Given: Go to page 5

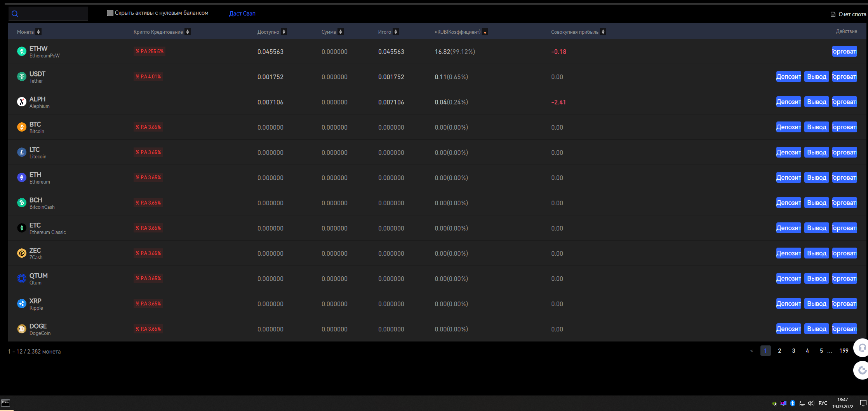Looking at the screenshot, I should coord(821,351).
